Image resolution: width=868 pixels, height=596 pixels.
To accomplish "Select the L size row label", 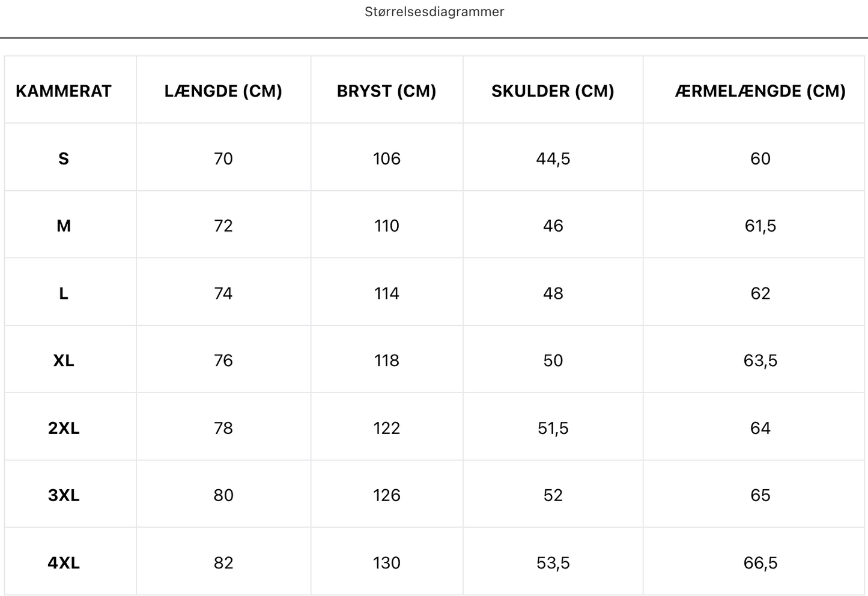I will tap(64, 293).
